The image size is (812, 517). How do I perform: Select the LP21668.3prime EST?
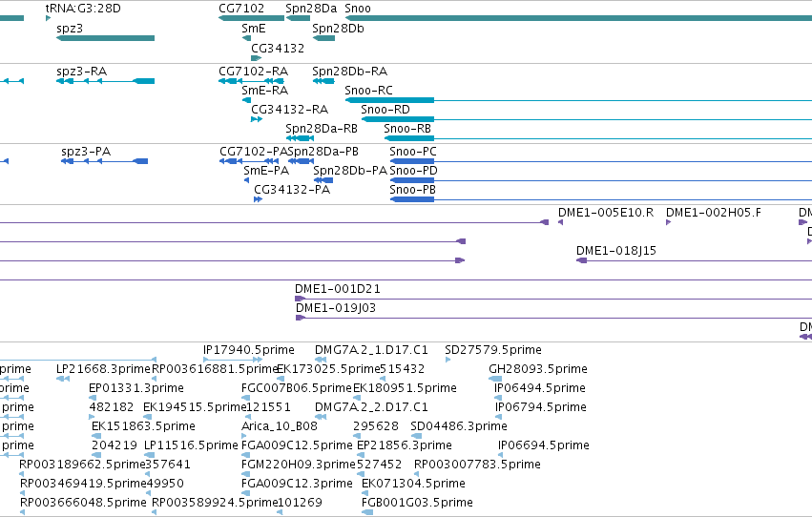(x=63, y=379)
